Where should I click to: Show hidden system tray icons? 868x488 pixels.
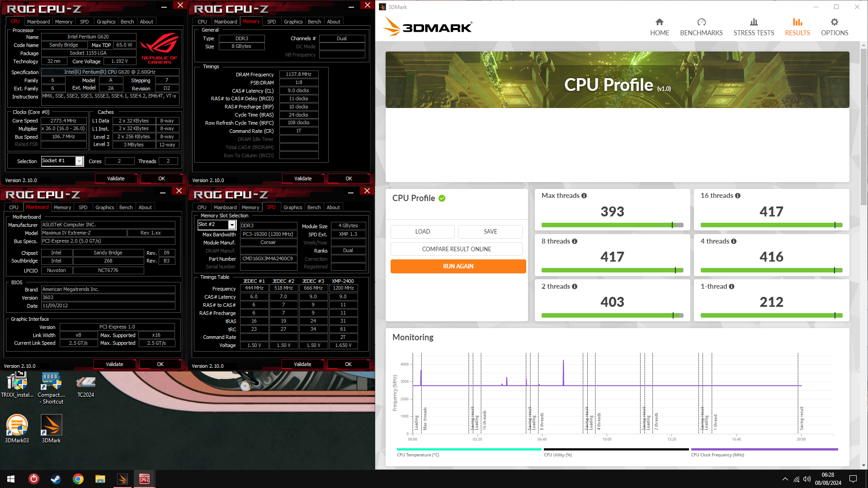(x=785, y=479)
